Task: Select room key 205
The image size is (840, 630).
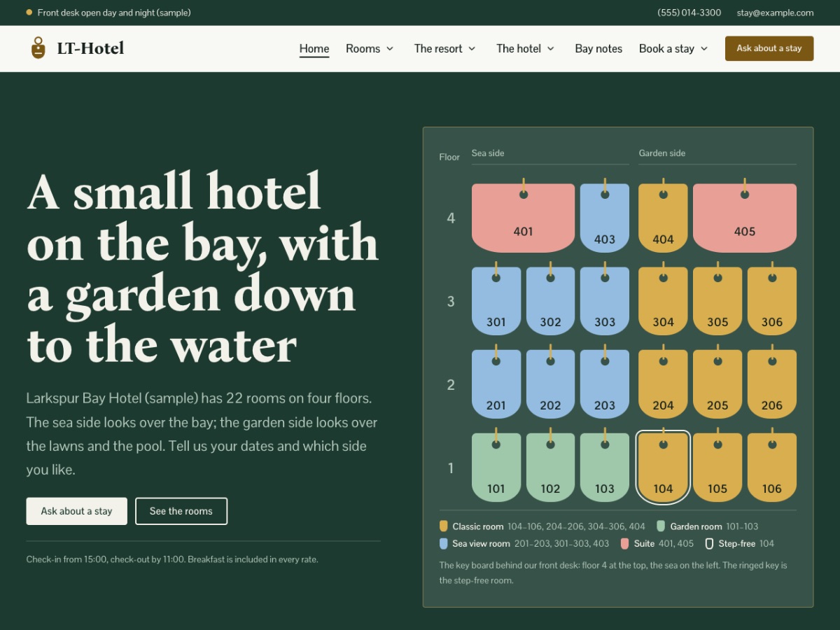Action: pos(717,384)
